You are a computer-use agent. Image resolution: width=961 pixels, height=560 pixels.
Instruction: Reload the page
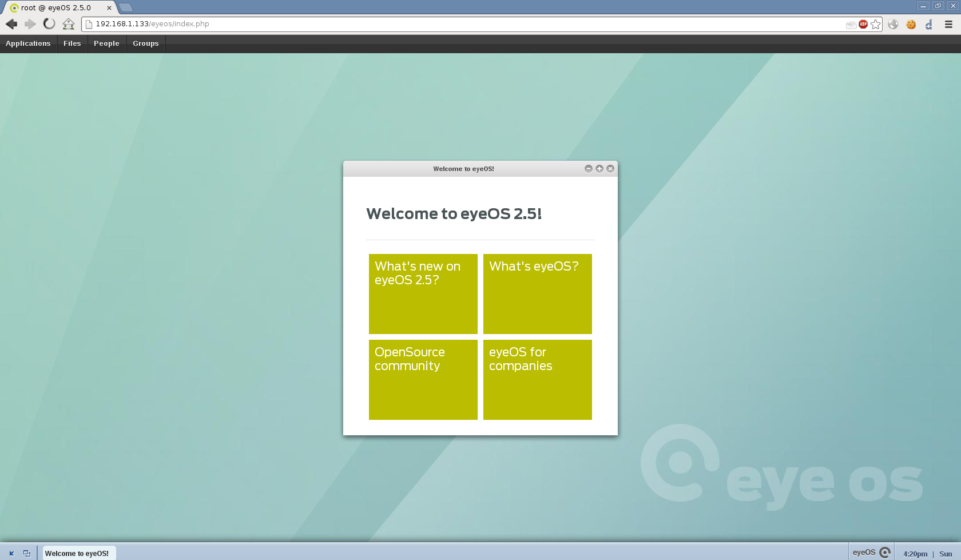pos(49,24)
